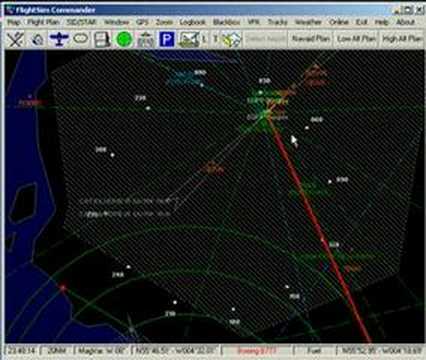Open the Window menu
This screenshot has width=426, height=360.
click(x=117, y=22)
